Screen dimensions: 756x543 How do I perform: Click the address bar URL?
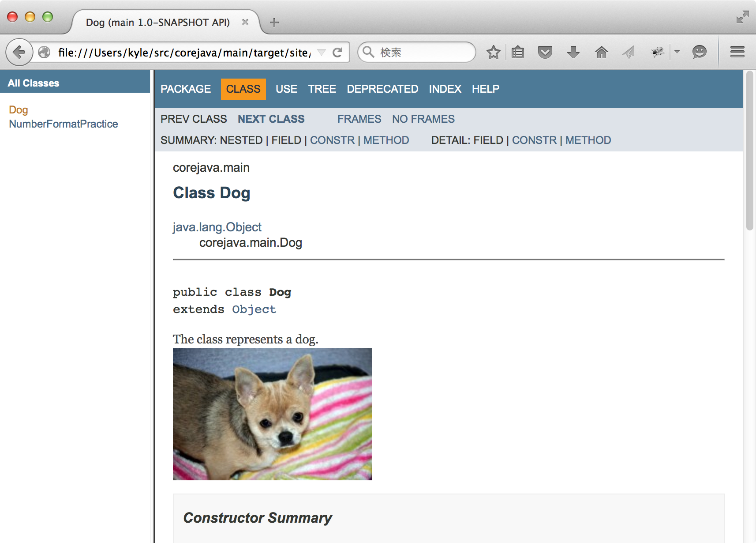click(x=184, y=53)
